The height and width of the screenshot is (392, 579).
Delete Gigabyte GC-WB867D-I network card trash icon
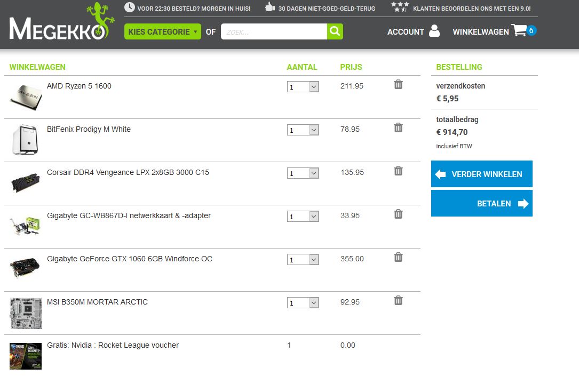tap(398, 214)
